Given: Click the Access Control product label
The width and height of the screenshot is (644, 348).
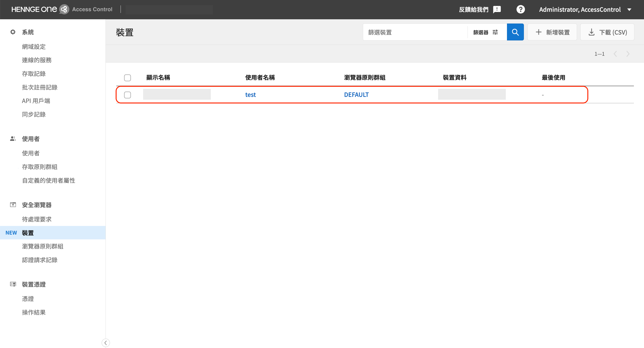Looking at the screenshot, I should [x=92, y=9].
